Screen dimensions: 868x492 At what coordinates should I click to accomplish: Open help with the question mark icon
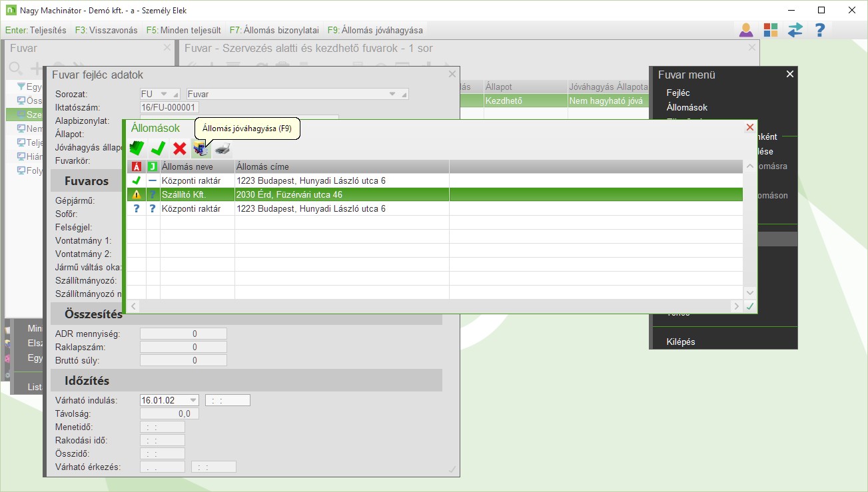pyautogui.click(x=820, y=30)
